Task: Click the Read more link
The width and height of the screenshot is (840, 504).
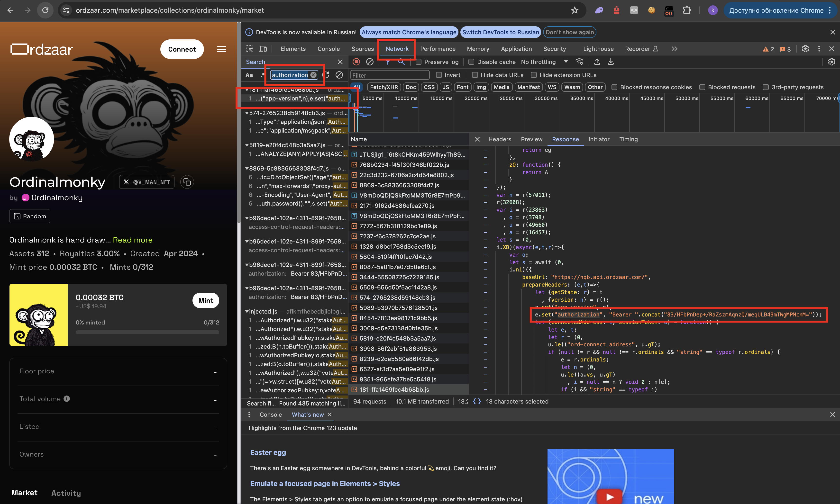Action: pos(132,240)
